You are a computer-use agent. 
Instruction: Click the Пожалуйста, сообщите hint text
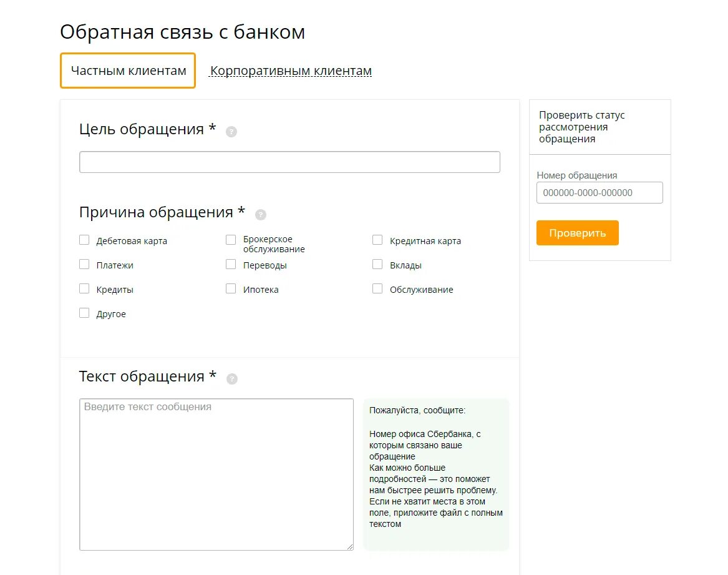coord(417,410)
